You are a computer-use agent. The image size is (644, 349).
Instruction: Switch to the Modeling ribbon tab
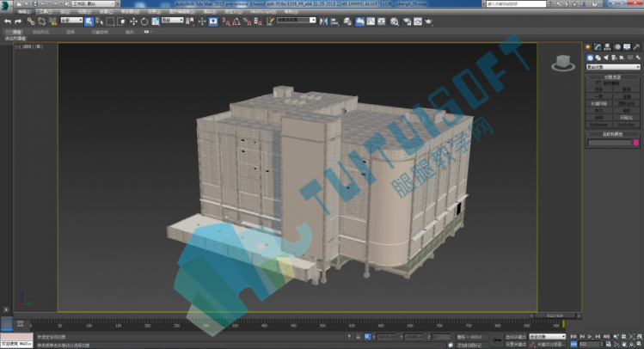click(x=16, y=32)
